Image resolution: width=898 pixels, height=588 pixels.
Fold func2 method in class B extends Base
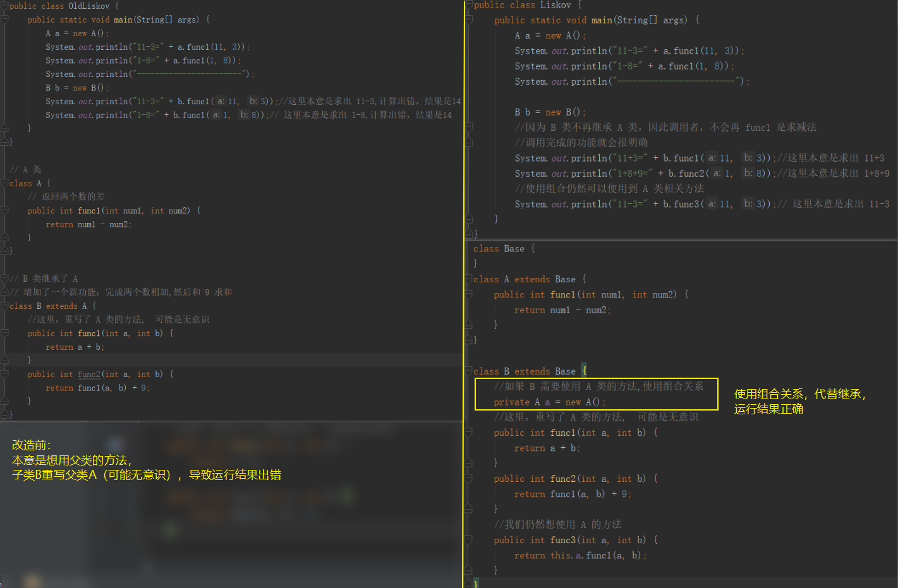[469, 479]
